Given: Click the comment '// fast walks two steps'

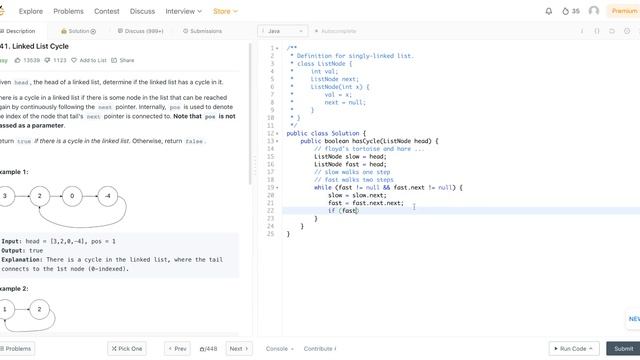Looking at the screenshot, I should pos(353,180).
